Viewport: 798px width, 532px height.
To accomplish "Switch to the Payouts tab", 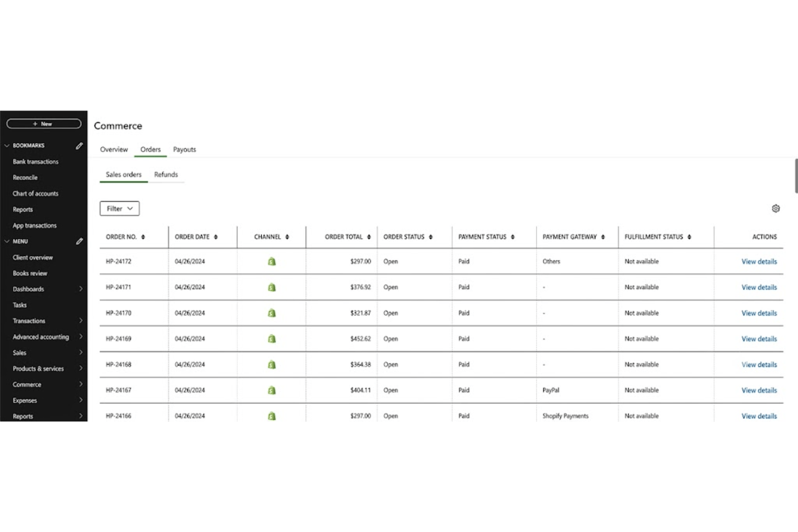I will [184, 150].
